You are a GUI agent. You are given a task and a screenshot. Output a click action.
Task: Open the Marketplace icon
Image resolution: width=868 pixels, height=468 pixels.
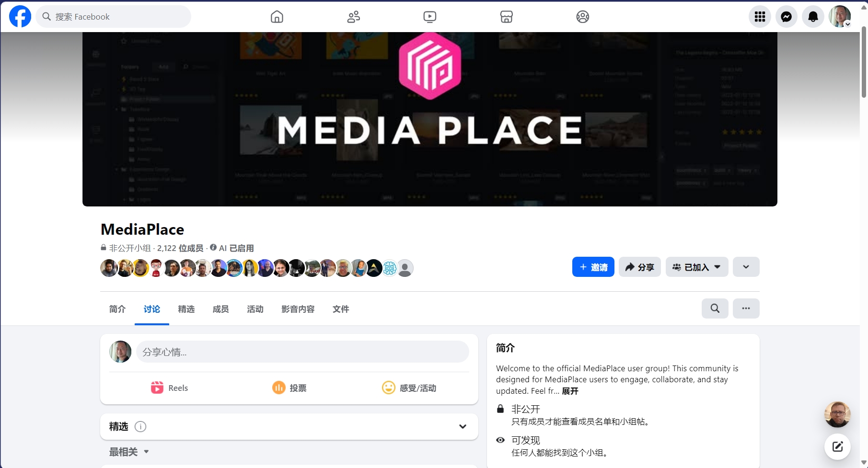point(506,17)
